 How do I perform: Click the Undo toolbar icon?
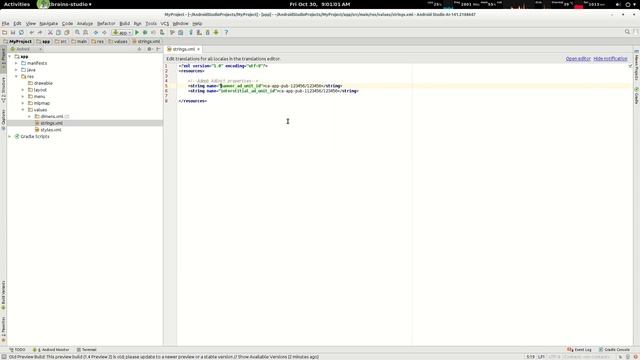(x=31, y=32)
